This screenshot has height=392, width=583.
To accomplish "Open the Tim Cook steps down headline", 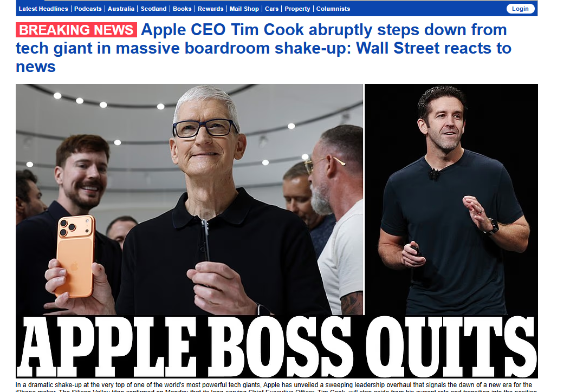I will click(x=263, y=48).
